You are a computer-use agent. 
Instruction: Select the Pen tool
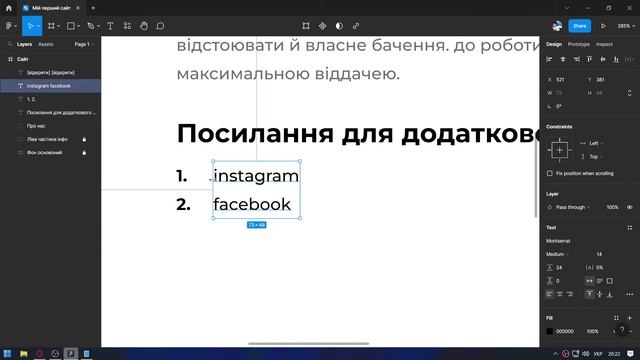point(91,26)
